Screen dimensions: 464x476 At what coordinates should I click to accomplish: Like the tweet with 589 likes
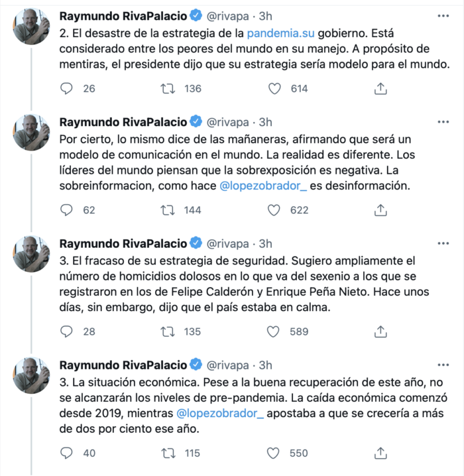[274, 331]
